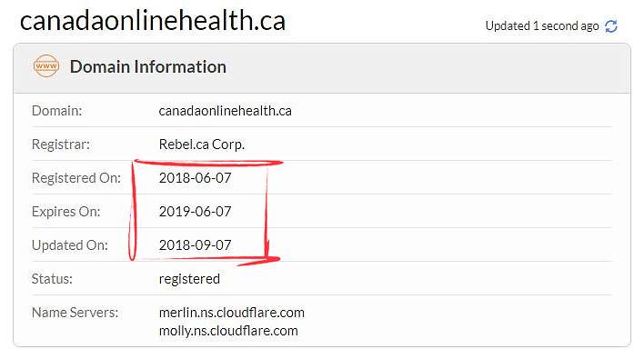Click the Updated On: label

70,245
